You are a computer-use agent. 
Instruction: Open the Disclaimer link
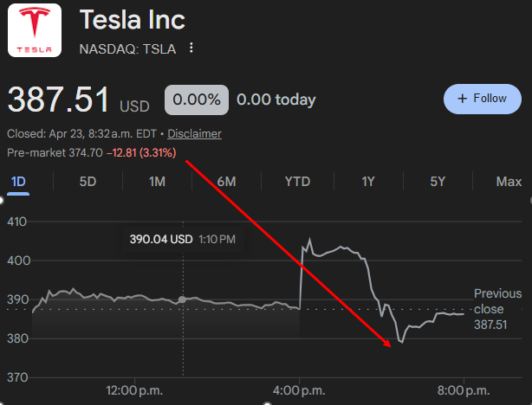(x=194, y=134)
